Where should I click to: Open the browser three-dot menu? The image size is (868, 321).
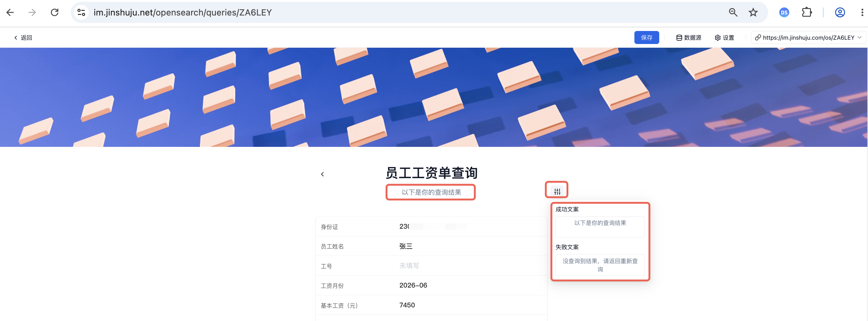pos(862,12)
